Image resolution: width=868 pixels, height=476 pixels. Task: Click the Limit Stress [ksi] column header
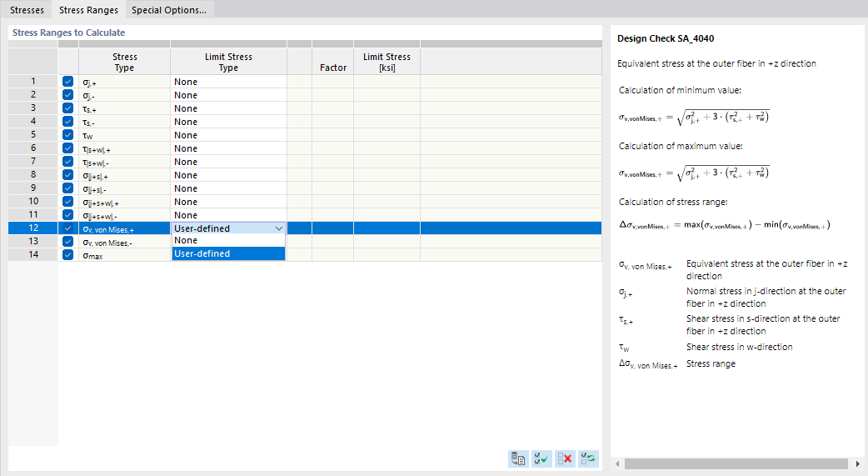click(x=387, y=62)
